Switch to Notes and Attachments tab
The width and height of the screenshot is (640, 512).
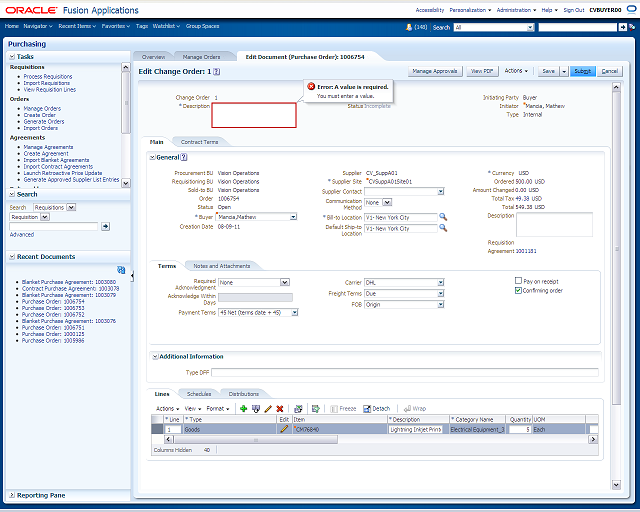(x=222, y=266)
